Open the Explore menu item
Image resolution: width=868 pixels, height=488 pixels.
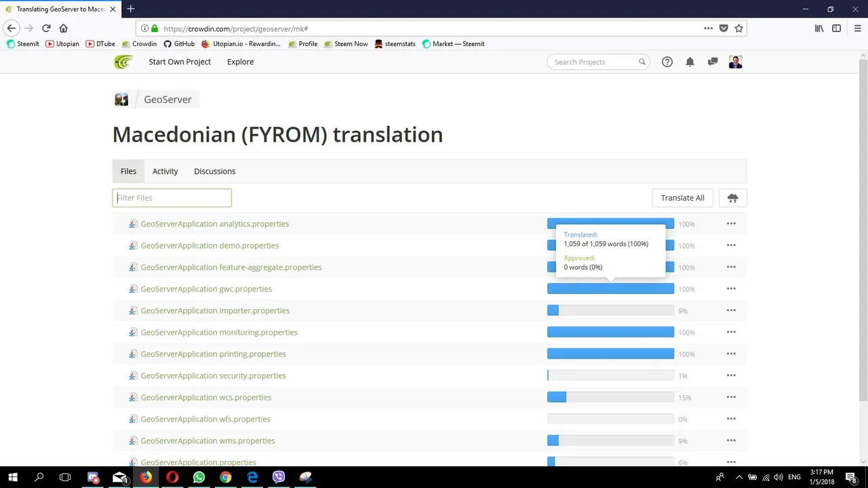(240, 62)
